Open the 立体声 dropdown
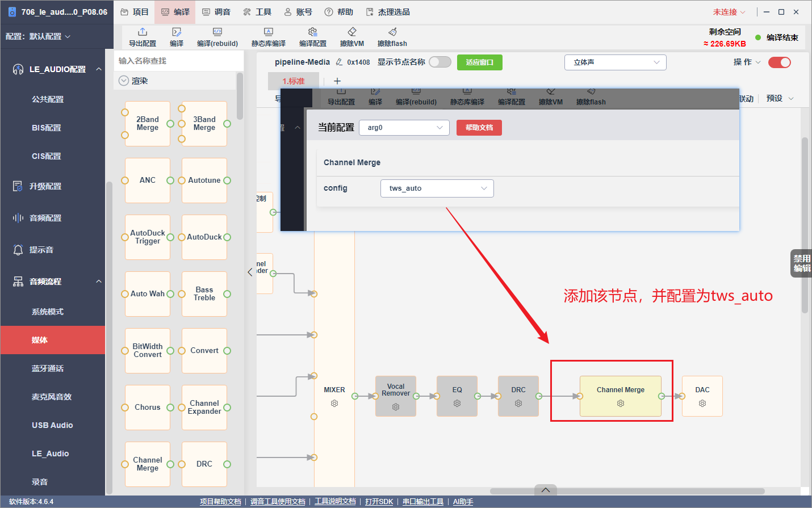 tap(616, 62)
